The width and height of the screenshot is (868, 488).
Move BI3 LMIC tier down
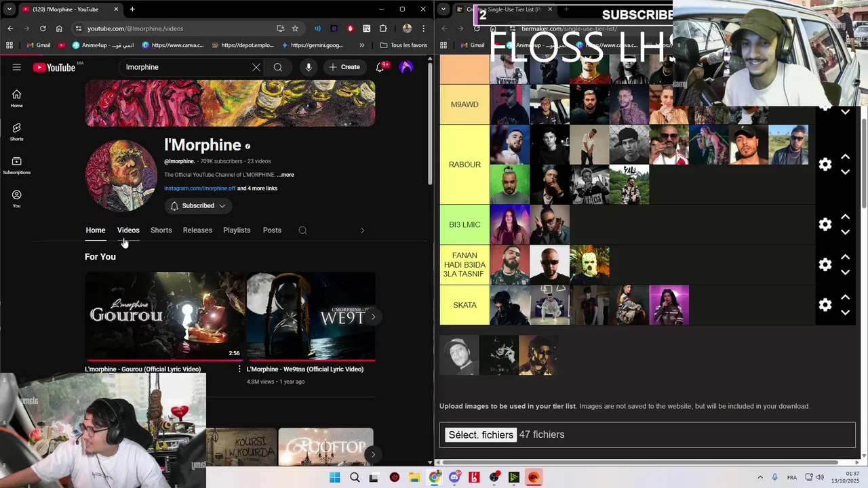[845, 232]
